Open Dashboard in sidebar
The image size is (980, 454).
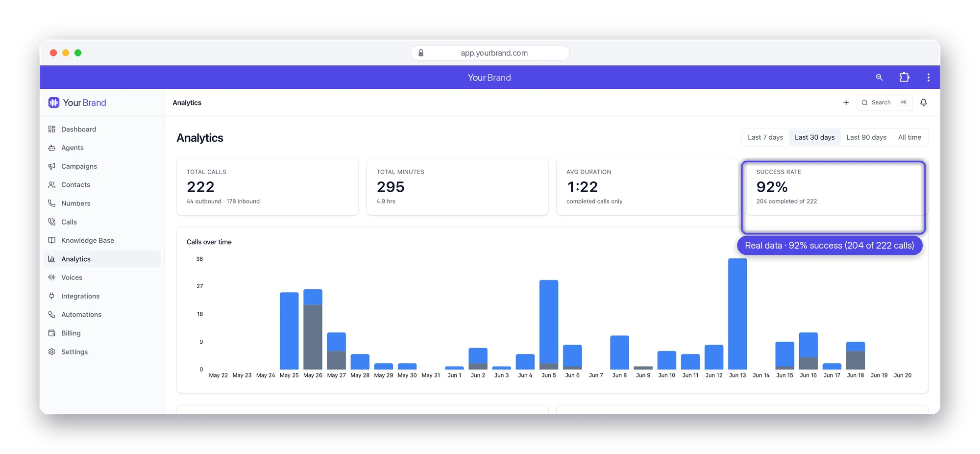click(102, 129)
